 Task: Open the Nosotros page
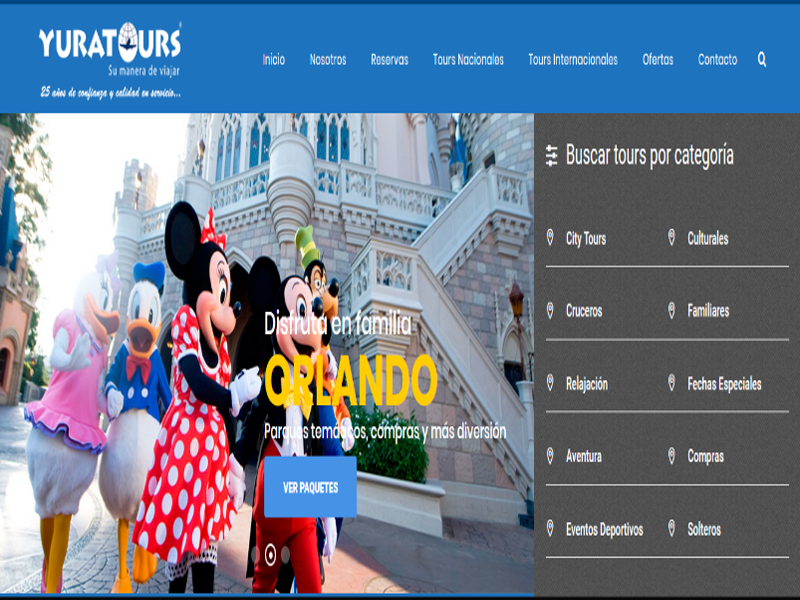click(328, 60)
